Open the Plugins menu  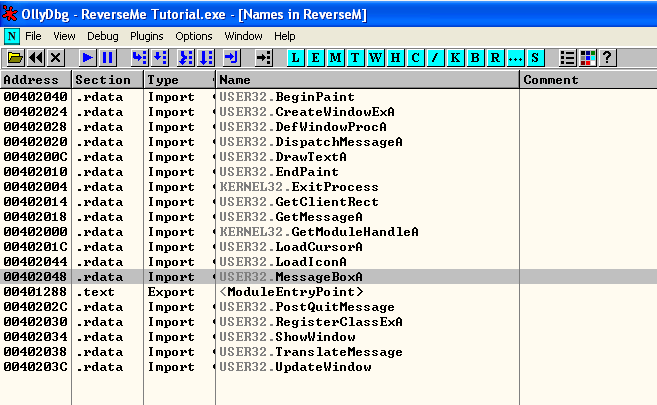tap(147, 36)
